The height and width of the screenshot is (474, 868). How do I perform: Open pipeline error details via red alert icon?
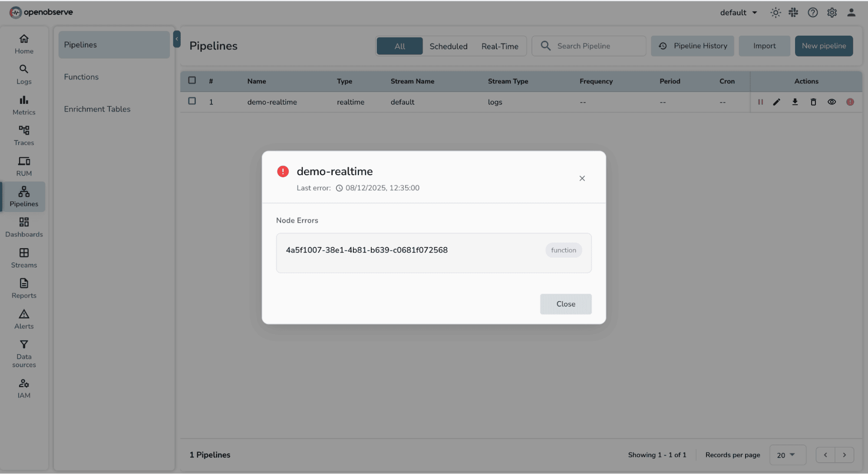click(x=850, y=102)
